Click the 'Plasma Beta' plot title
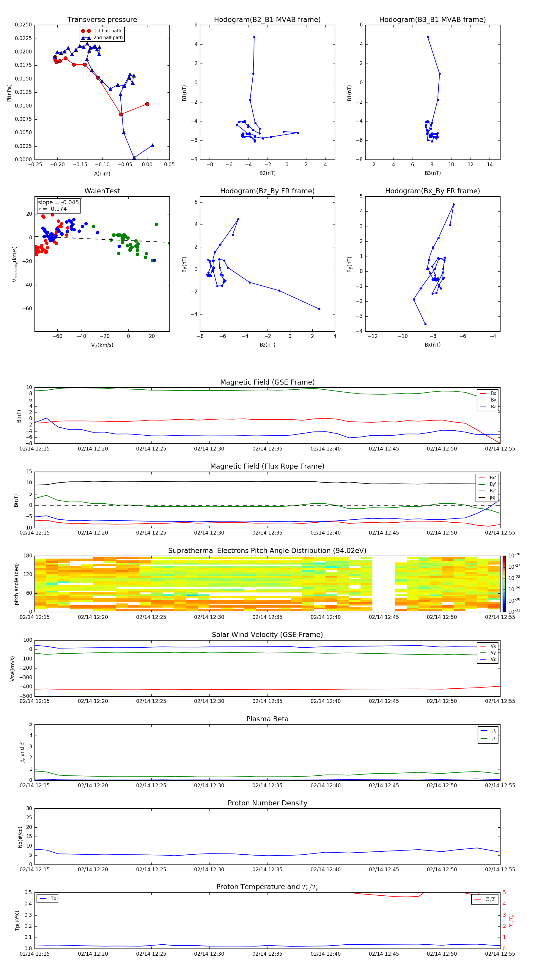This screenshot has height=980, width=535. tap(267, 719)
